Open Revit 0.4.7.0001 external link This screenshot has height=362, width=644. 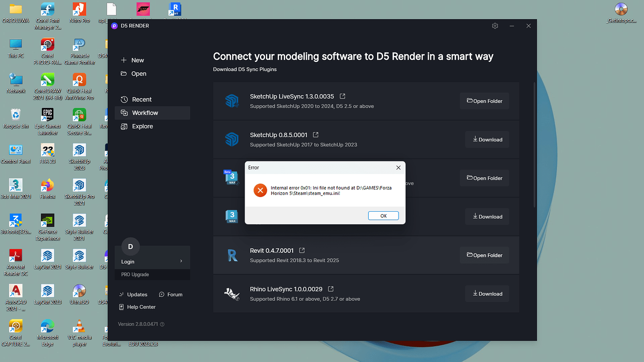coord(301,250)
